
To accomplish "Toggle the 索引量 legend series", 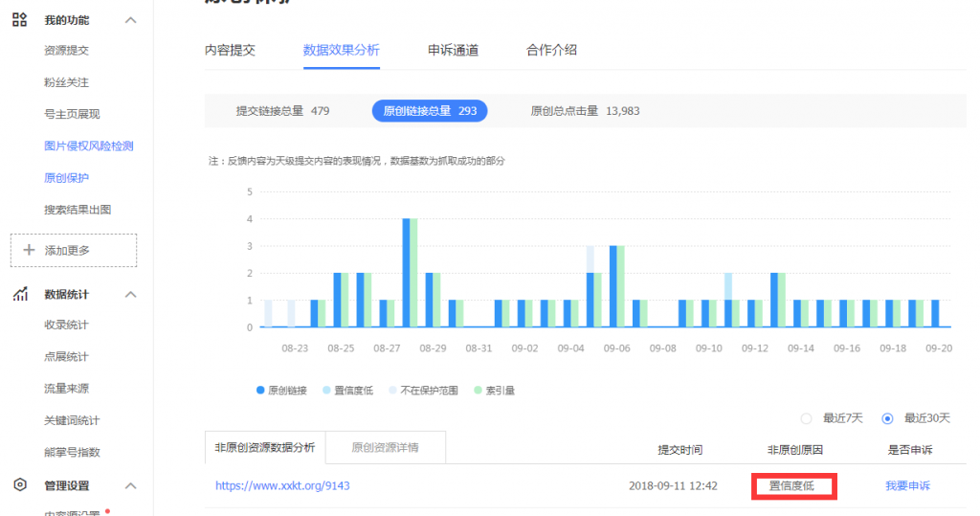I will (x=495, y=391).
